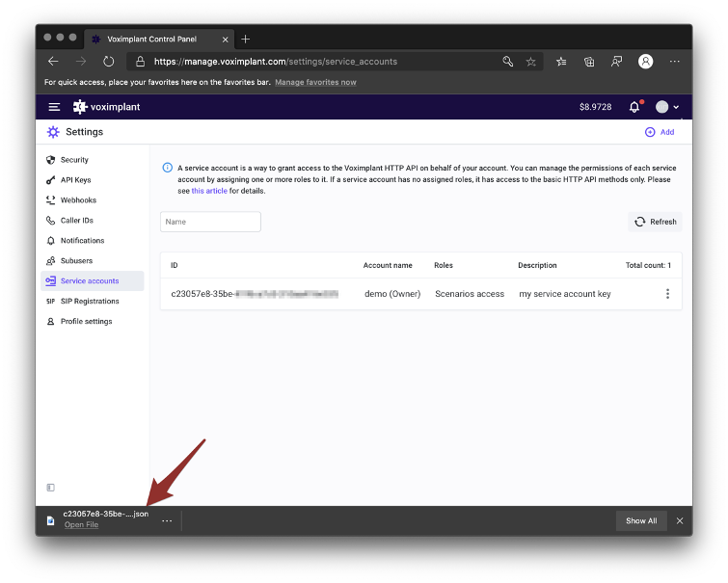Click the Webhooks icon in sidebar
Image resolution: width=728 pixels, height=583 pixels.
[x=50, y=200]
